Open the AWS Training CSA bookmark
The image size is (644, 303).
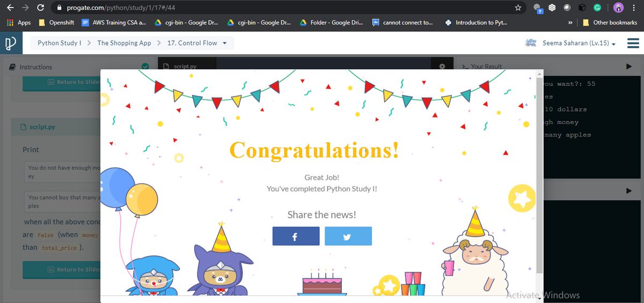[x=113, y=23]
